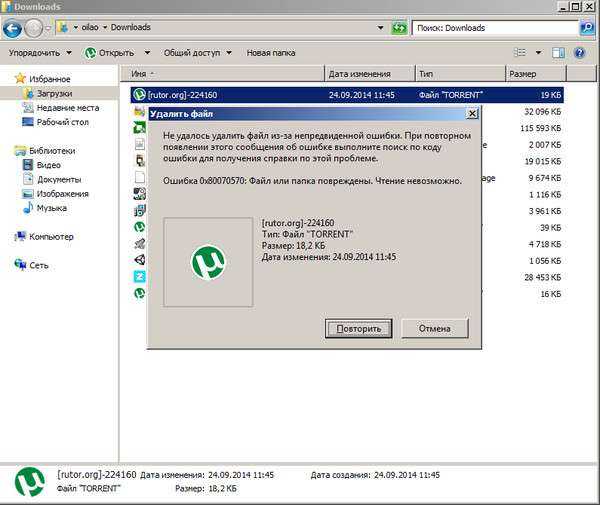Open the address bar history dropdown
The height and width of the screenshot is (505, 600).
tap(380, 28)
